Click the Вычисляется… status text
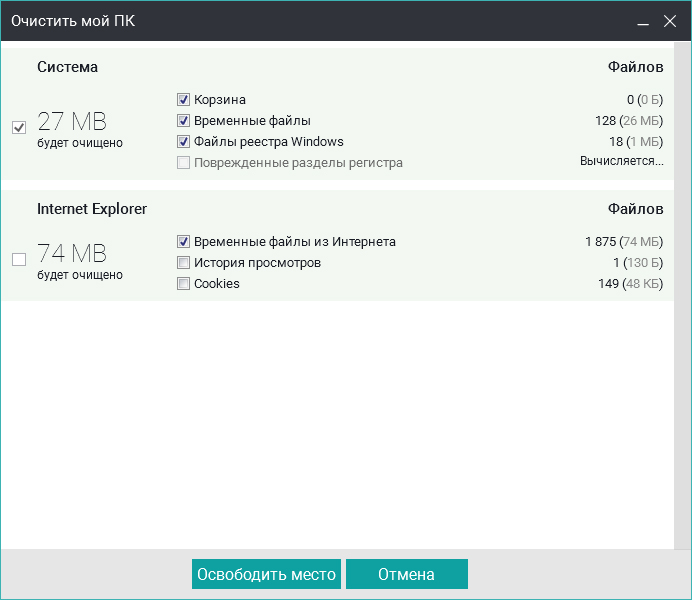The image size is (692, 600). pos(621,161)
